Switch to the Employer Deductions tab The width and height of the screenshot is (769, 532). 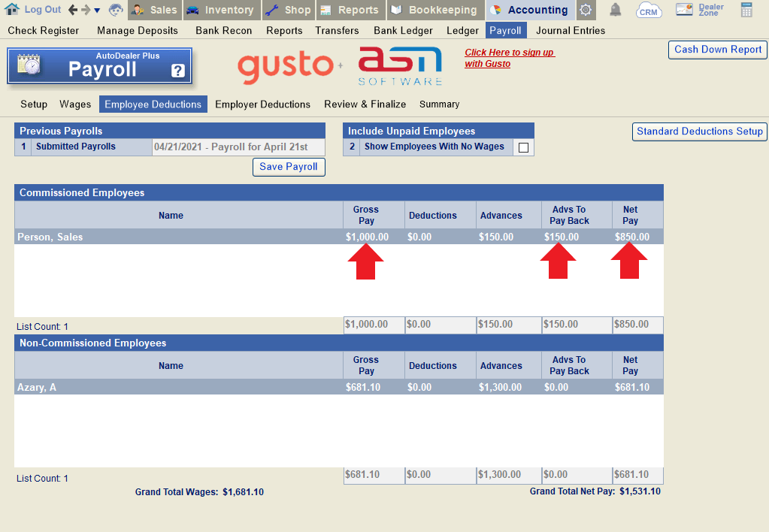(262, 104)
